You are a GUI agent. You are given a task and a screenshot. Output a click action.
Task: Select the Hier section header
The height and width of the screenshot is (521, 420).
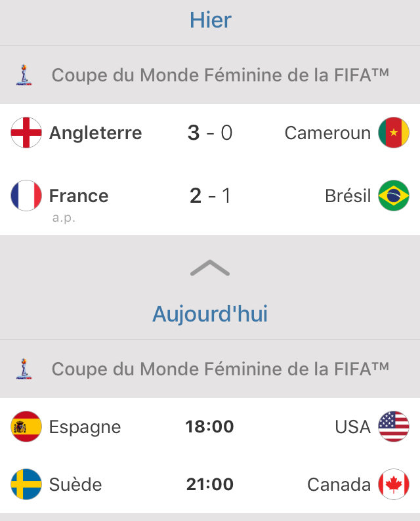point(210,20)
